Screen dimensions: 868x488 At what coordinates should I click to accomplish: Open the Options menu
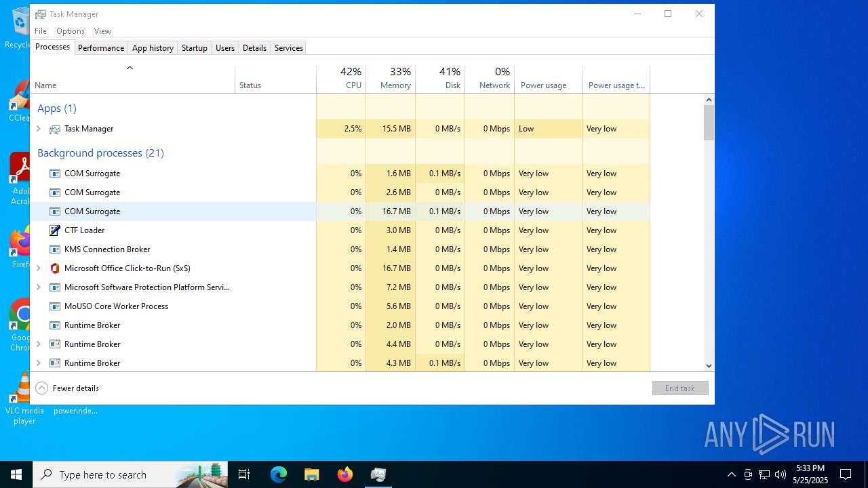coord(71,31)
